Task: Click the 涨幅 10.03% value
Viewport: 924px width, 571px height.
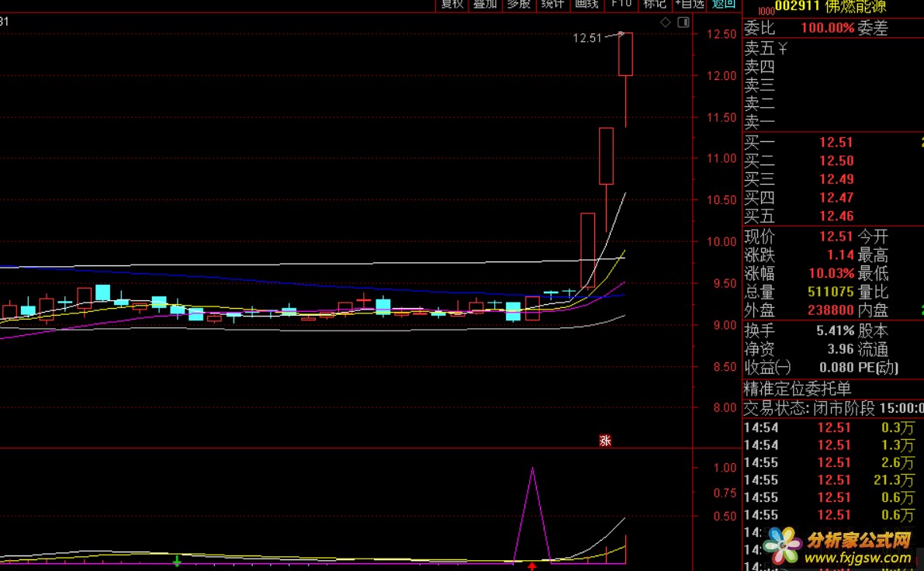Action: click(x=831, y=273)
